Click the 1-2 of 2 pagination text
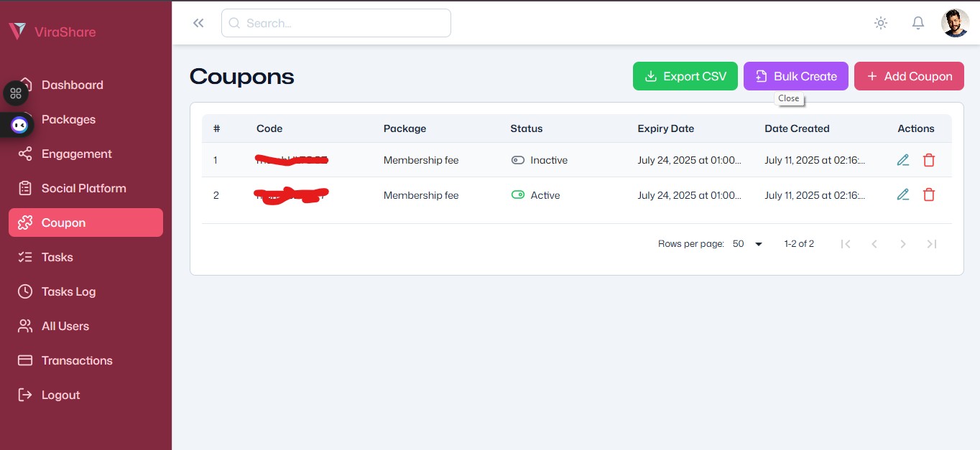Viewport: 980px width, 450px height. [x=799, y=244]
